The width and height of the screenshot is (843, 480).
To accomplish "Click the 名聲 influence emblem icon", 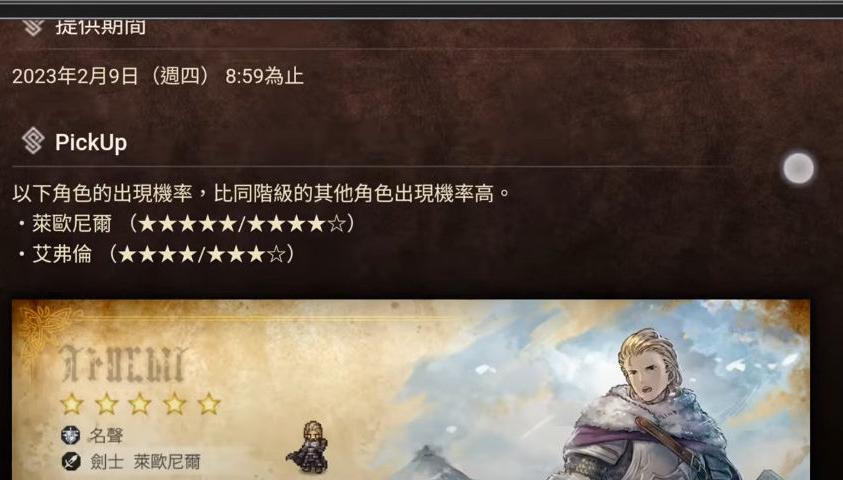I will pos(70,435).
